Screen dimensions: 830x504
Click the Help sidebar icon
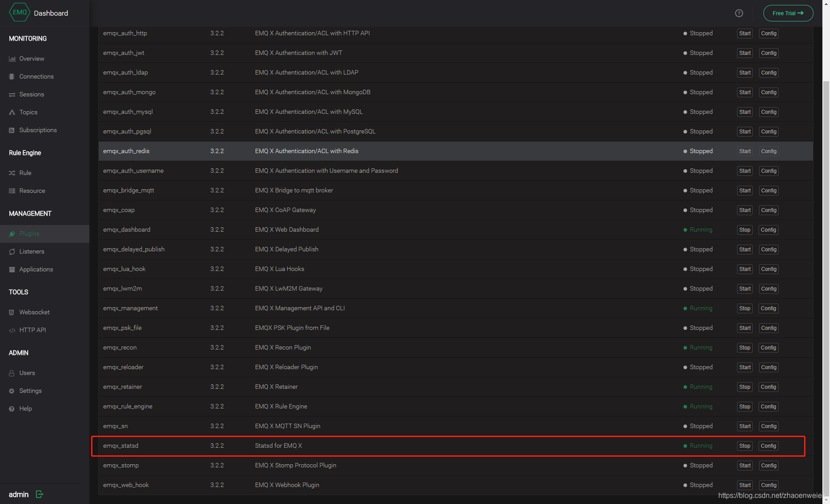pos(12,409)
